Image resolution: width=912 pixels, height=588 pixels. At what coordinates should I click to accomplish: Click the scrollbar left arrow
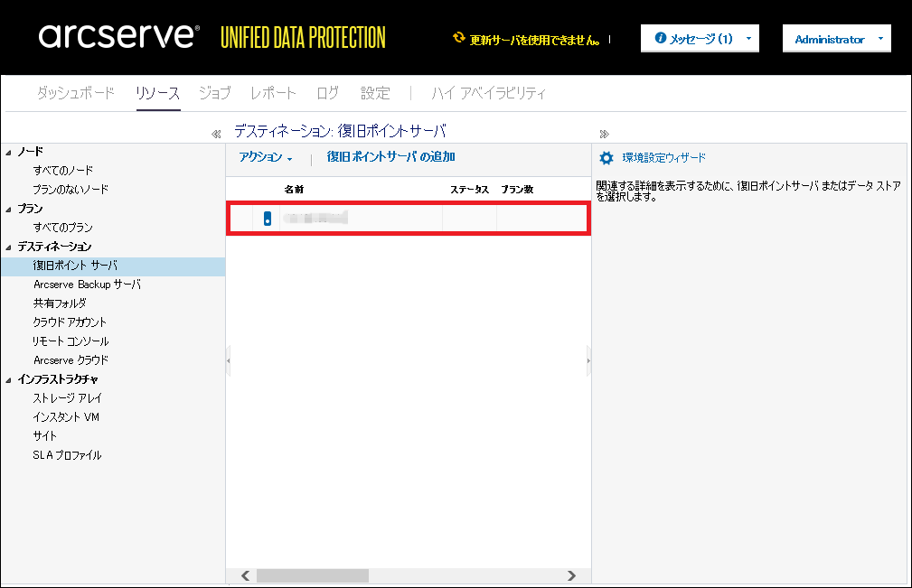[x=246, y=575]
